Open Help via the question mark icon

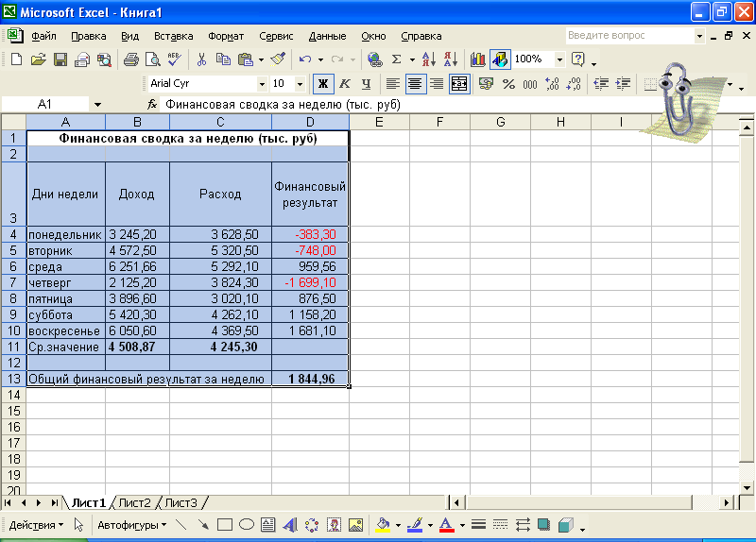click(x=577, y=59)
